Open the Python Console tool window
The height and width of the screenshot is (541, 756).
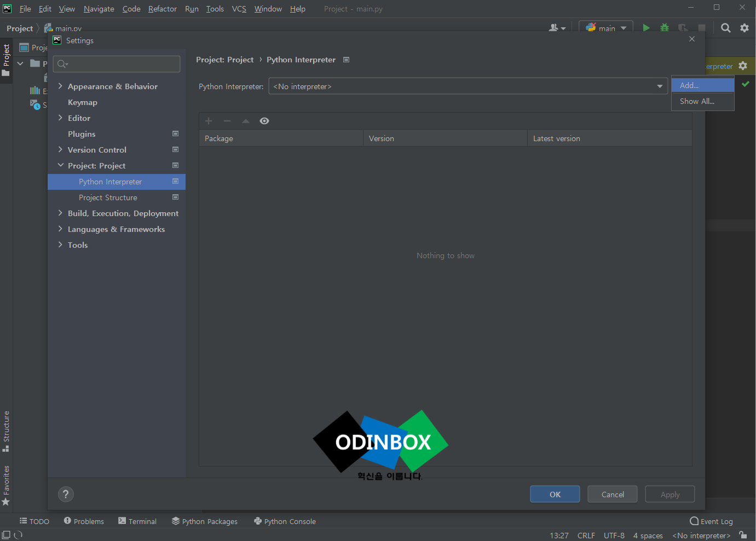[285, 521]
